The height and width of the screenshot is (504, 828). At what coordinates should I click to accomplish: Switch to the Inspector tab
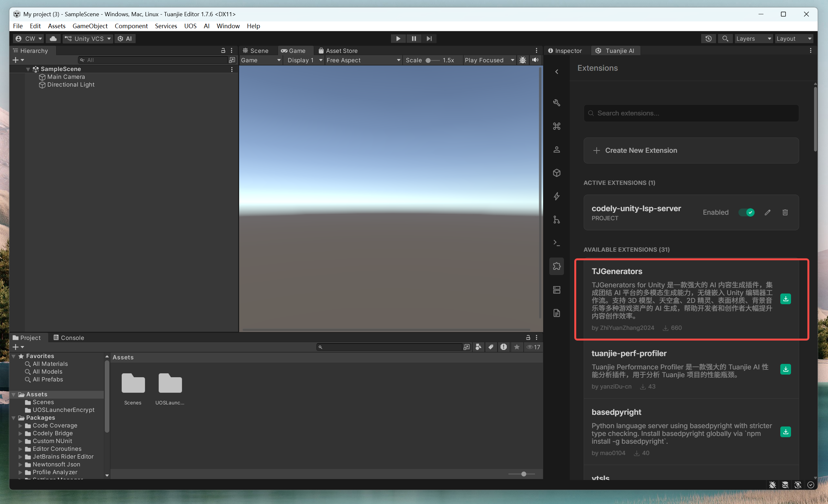[x=565, y=51]
